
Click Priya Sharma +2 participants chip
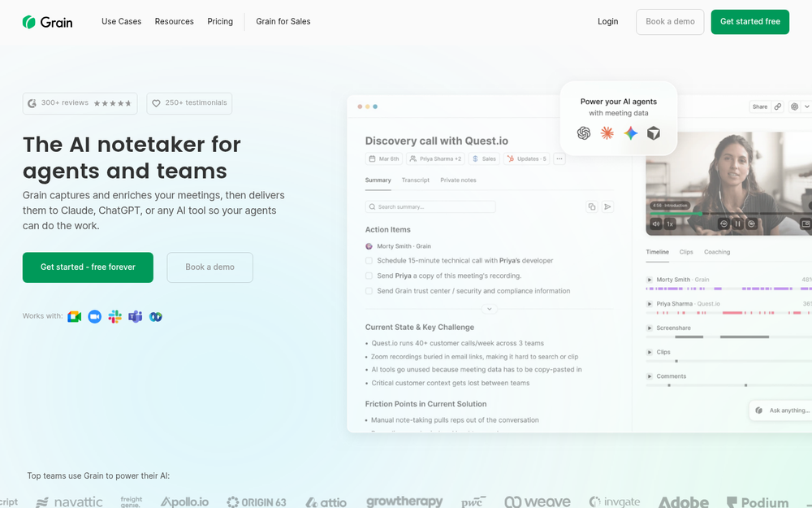click(435, 158)
